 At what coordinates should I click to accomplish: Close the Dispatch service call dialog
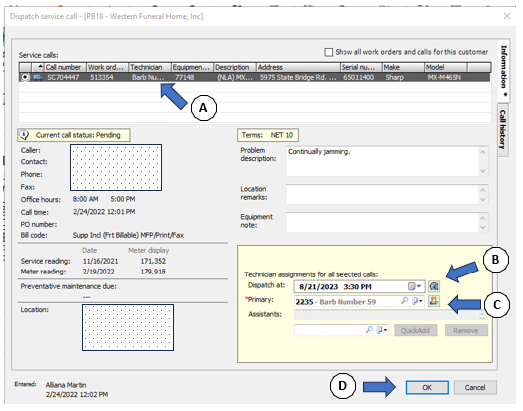507,16
